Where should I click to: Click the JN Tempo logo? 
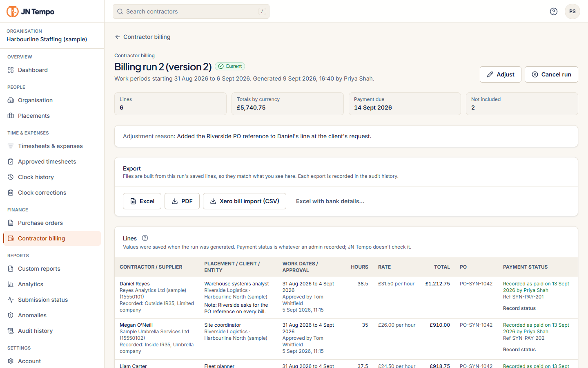[31, 11]
